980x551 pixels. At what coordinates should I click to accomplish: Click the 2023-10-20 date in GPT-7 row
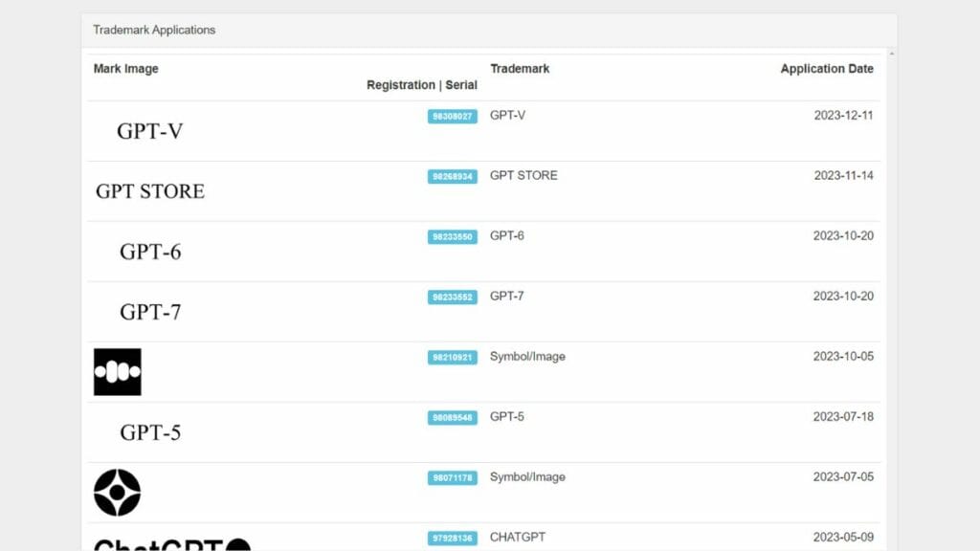[843, 297]
